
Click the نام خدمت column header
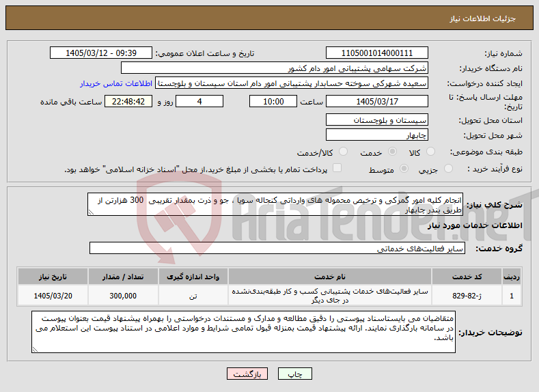(x=330, y=277)
